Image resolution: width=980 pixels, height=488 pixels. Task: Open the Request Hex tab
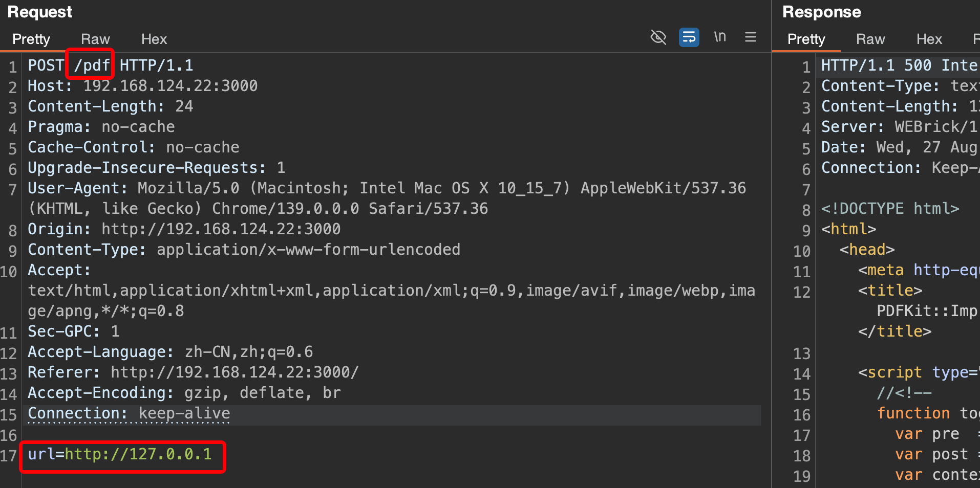(x=154, y=39)
